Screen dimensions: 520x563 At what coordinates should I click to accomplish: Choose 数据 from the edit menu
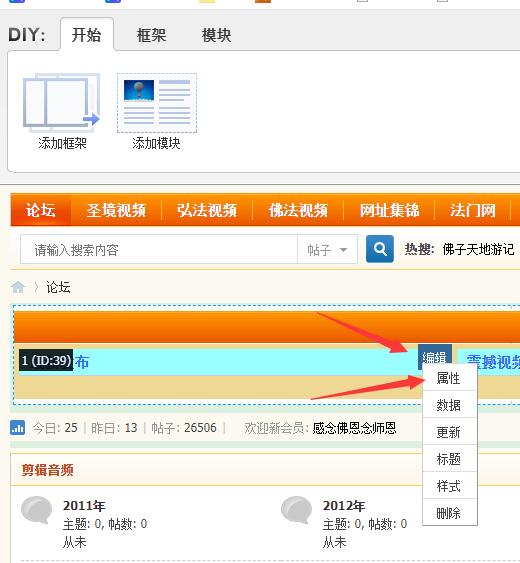(450, 405)
